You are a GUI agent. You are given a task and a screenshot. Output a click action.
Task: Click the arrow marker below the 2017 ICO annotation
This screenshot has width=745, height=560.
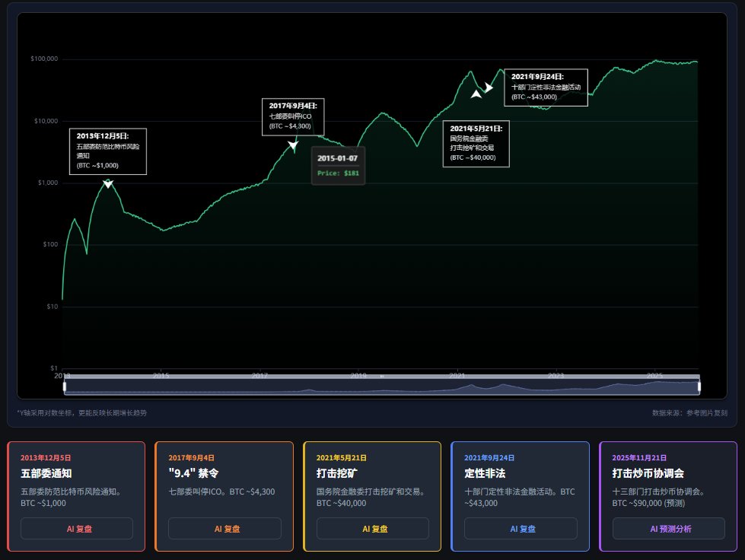point(292,145)
